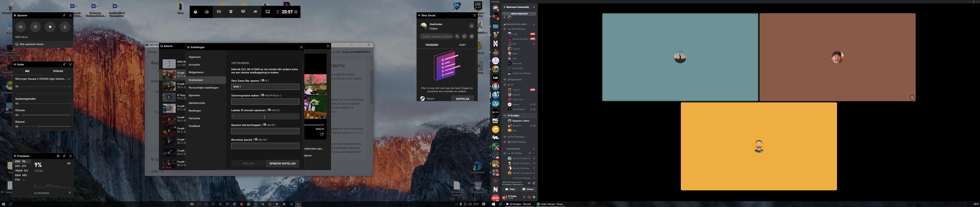Click the Xbox Social notifications bell
Image resolution: width=980 pixels, height=207 pixels.
point(471,26)
